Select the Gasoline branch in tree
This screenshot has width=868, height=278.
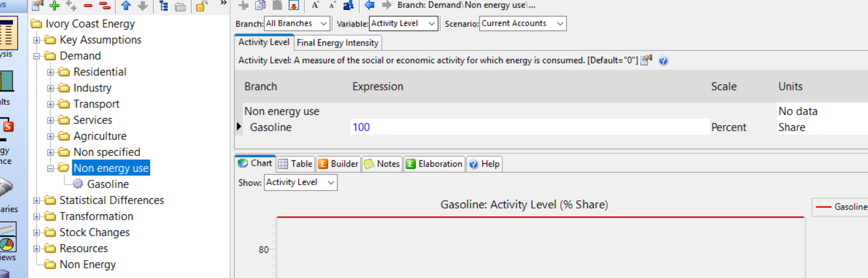click(108, 184)
